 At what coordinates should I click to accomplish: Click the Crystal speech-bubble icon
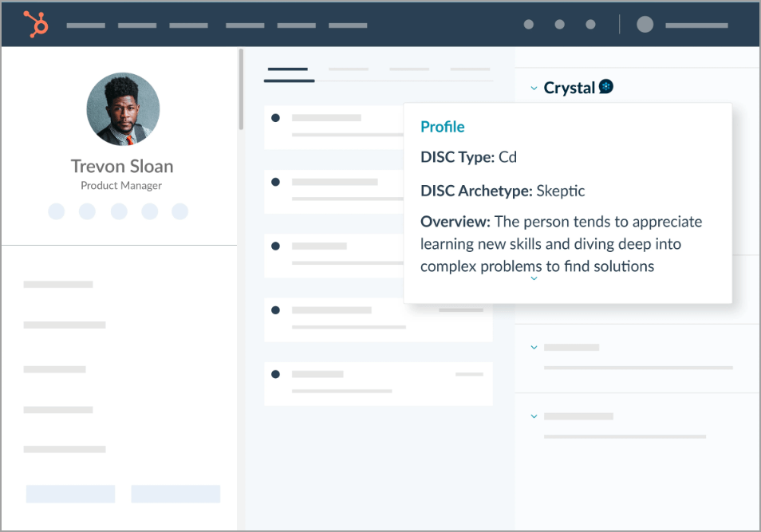point(606,87)
